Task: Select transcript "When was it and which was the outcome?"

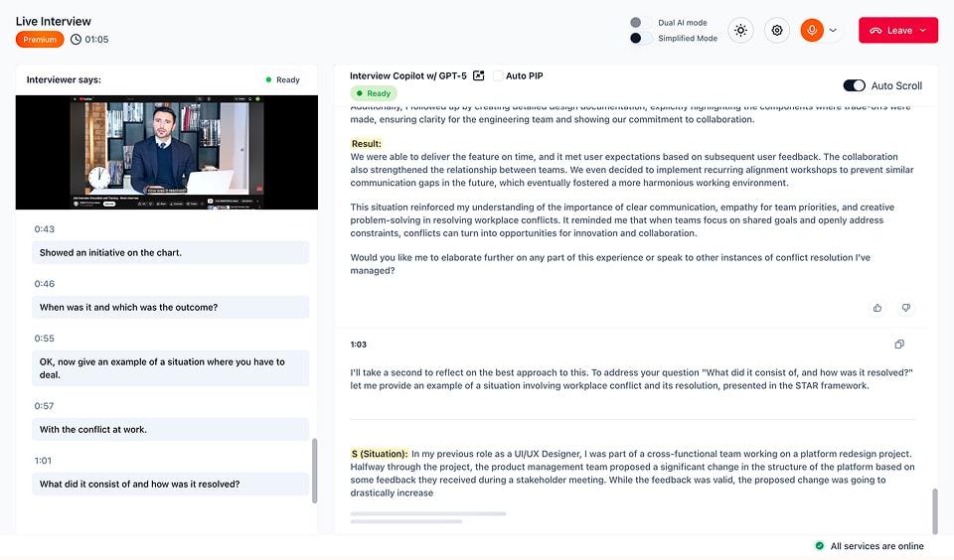Action: coord(170,307)
